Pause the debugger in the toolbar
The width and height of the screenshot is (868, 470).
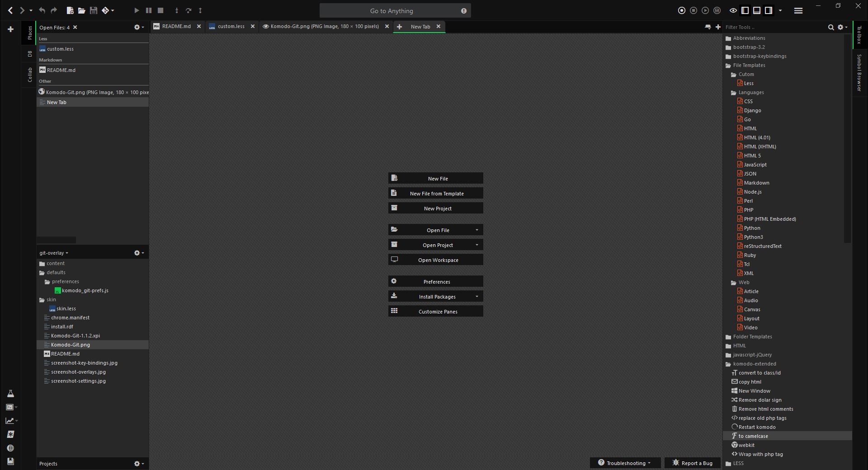click(148, 10)
